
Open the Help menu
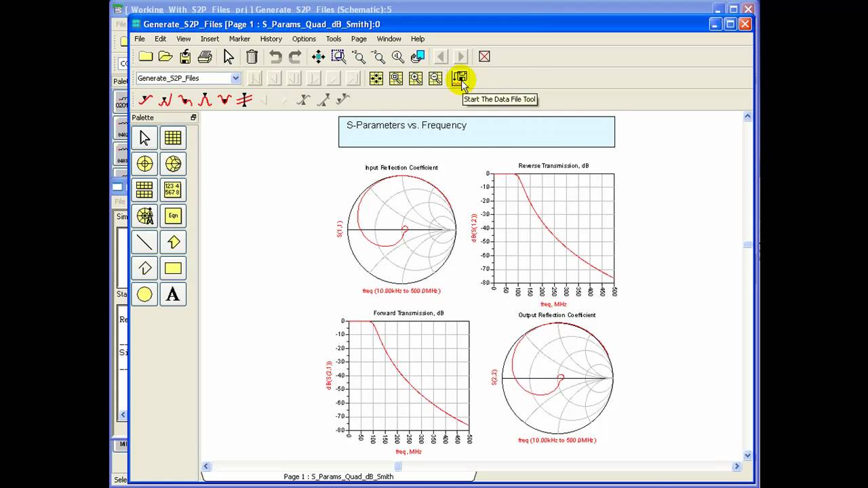coord(418,39)
